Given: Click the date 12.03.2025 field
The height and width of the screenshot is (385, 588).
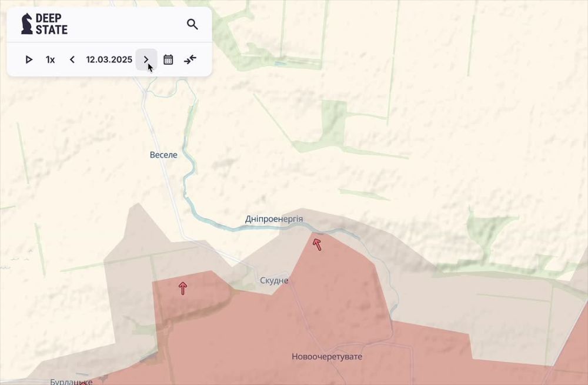Looking at the screenshot, I should tap(109, 59).
